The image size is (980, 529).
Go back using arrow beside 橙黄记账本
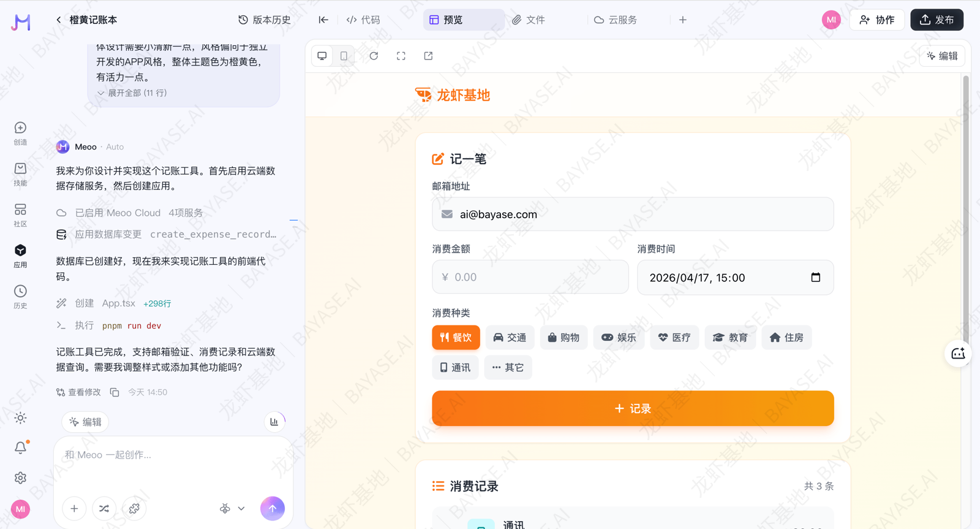59,20
